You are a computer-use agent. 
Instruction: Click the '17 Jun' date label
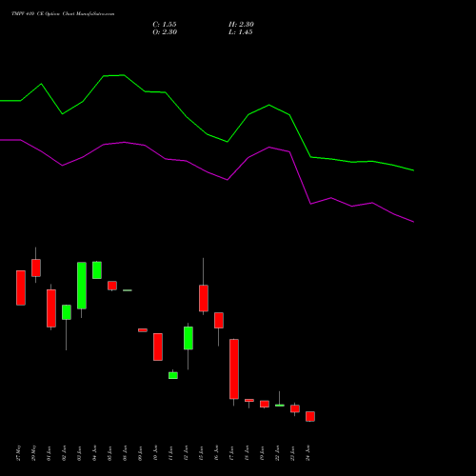[231, 453]
